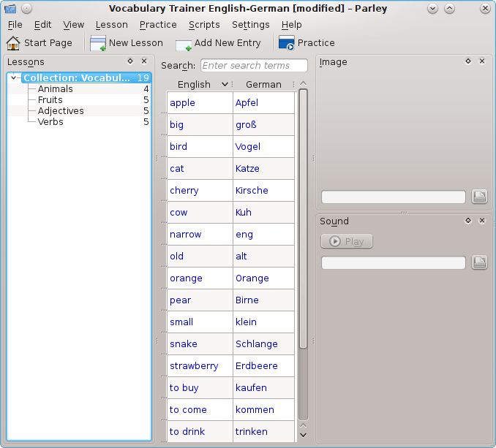Browse for sound file using folder icon

click(x=479, y=262)
